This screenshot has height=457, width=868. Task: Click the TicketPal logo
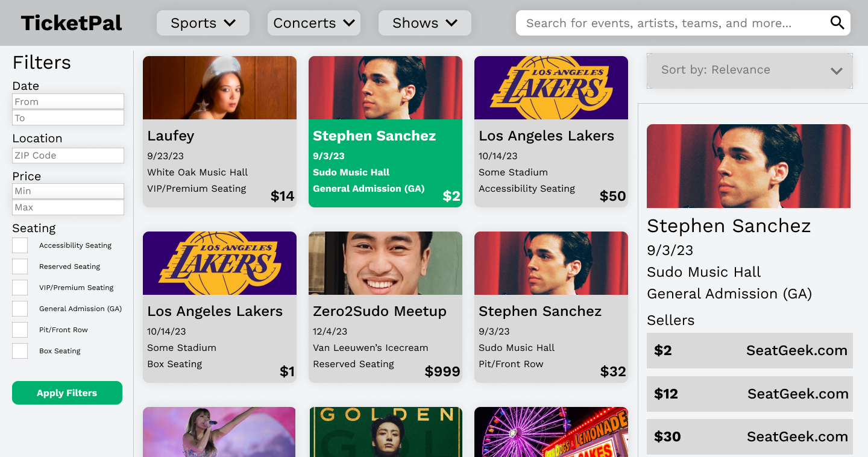tap(72, 23)
